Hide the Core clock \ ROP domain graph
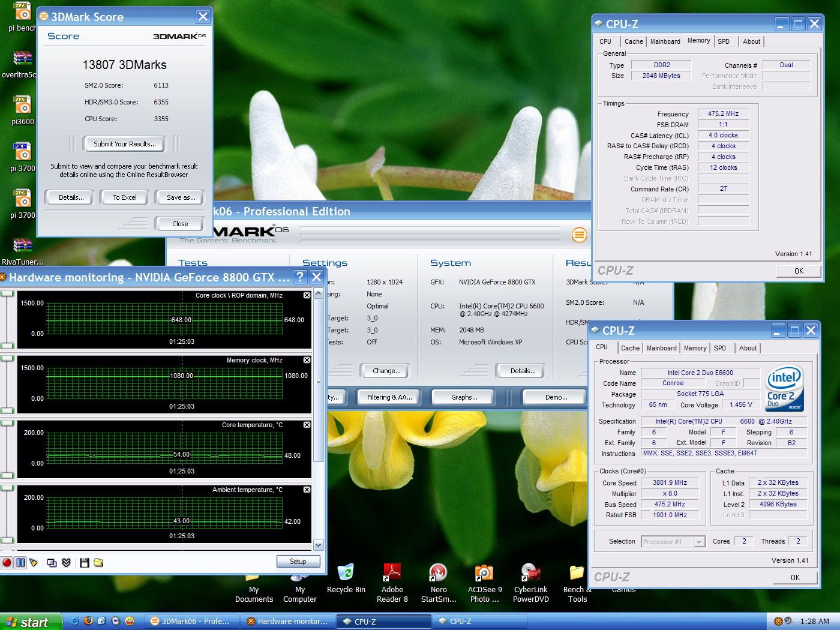The width and height of the screenshot is (840, 630). tap(307, 295)
